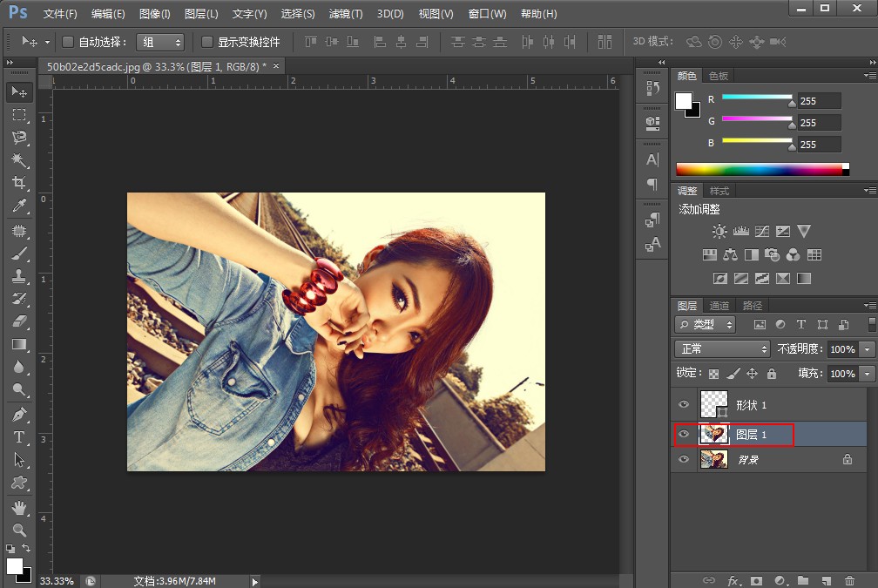Open the 滤镜(T) menu
878x588 pixels.
point(346,14)
